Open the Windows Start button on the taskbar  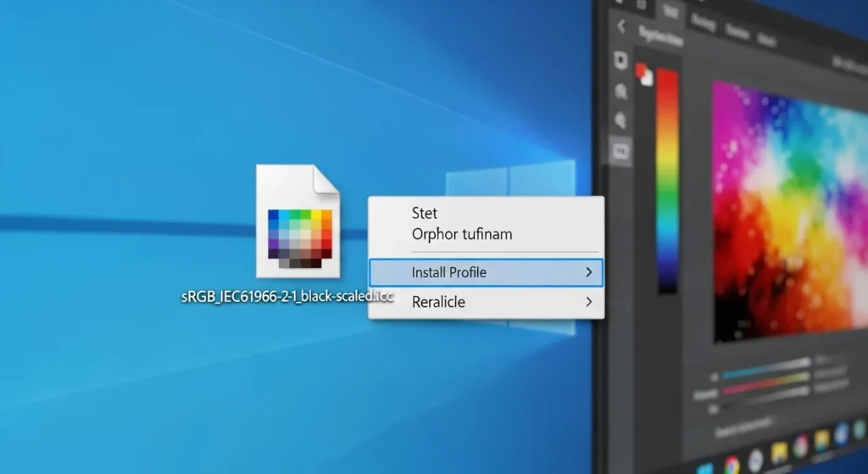(706, 468)
